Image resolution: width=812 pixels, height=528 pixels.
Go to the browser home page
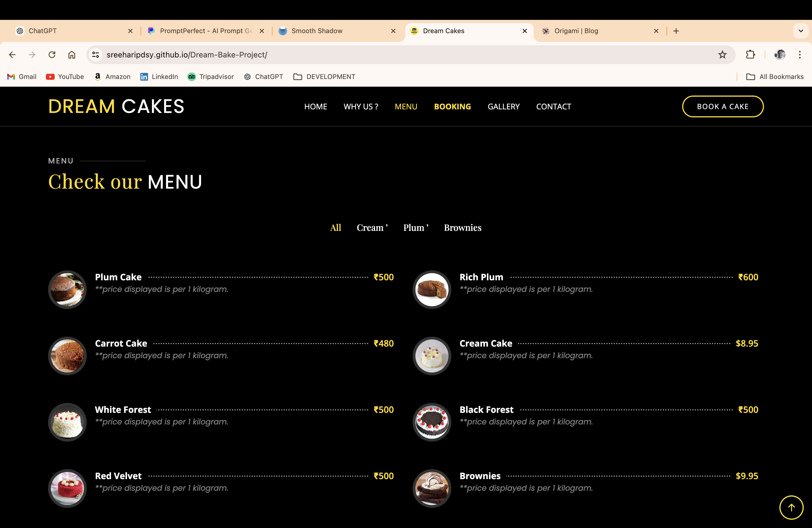pos(72,55)
